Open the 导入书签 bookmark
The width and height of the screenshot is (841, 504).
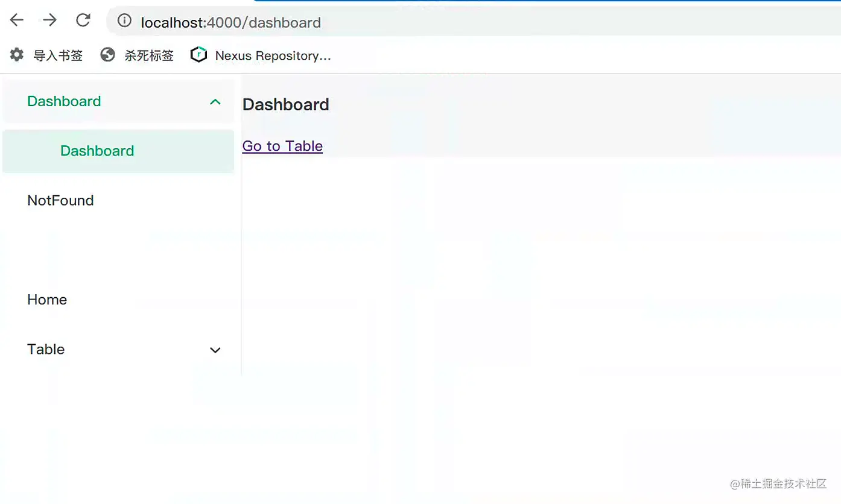click(46, 55)
